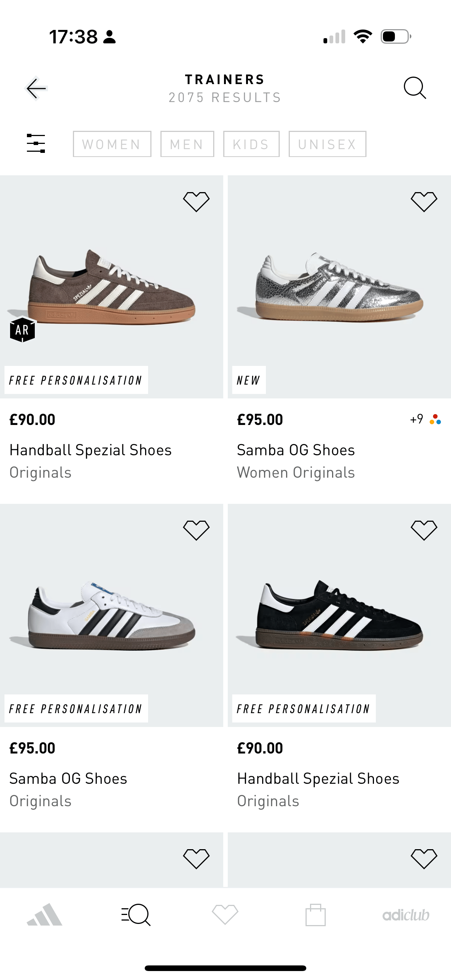Open the filter and sort options icon
Image resolution: width=451 pixels, height=980 pixels.
(36, 144)
